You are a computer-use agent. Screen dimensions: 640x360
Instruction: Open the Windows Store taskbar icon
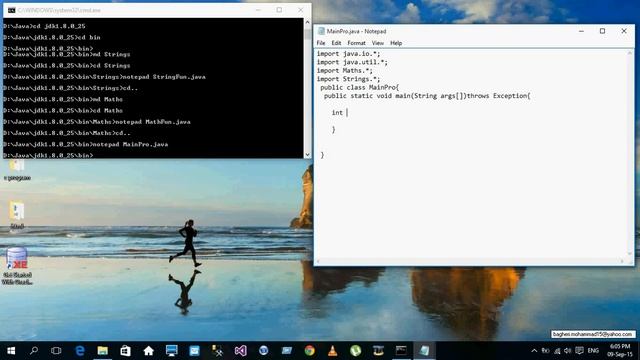(125, 351)
